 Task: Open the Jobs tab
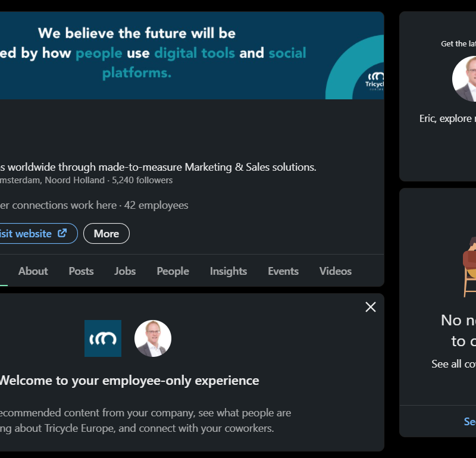click(125, 271)
